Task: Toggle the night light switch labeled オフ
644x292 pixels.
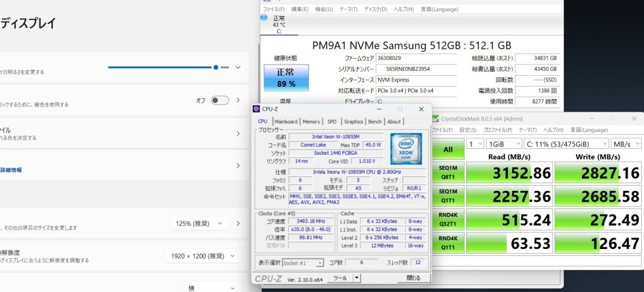Action: click(x=220, y=101)
